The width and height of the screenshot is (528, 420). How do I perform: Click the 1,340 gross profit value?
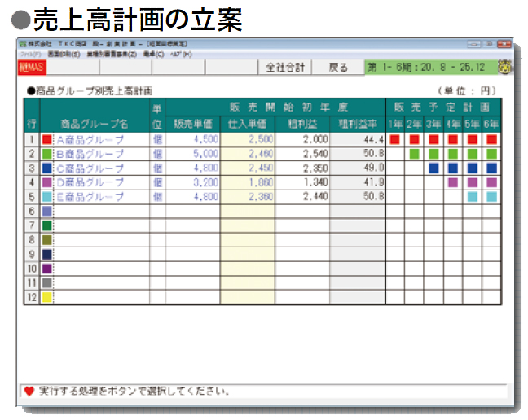click(x=315, y=182)
